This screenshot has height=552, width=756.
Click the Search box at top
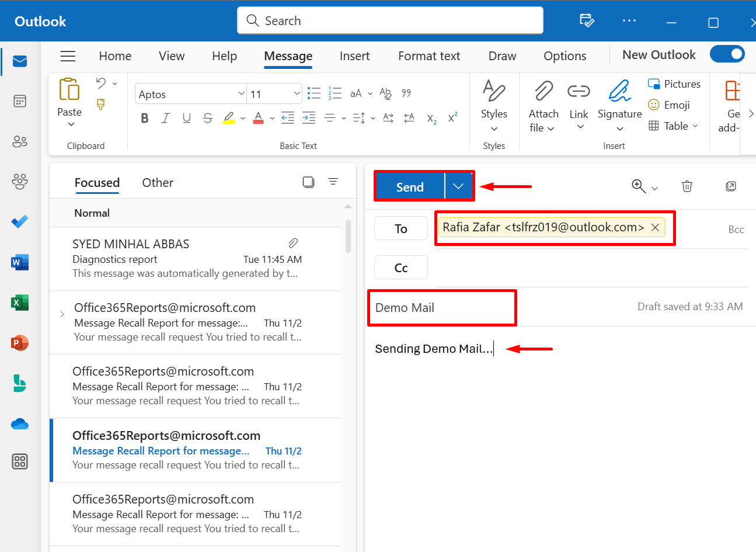click(390, 21)
